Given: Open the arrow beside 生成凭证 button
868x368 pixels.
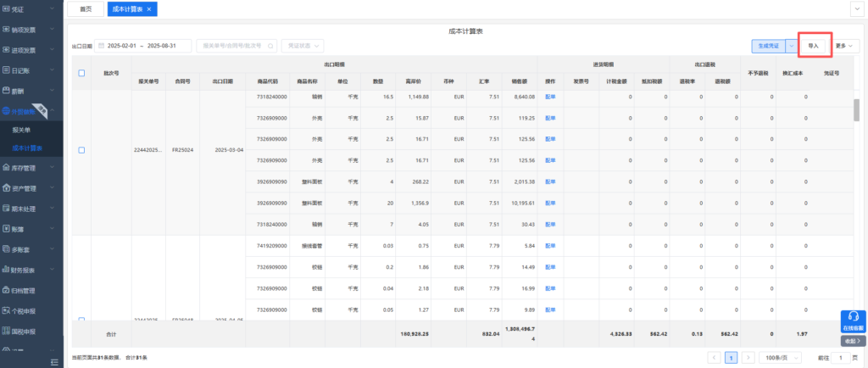Looking at the screenshot, I should (x=792, y=46).
